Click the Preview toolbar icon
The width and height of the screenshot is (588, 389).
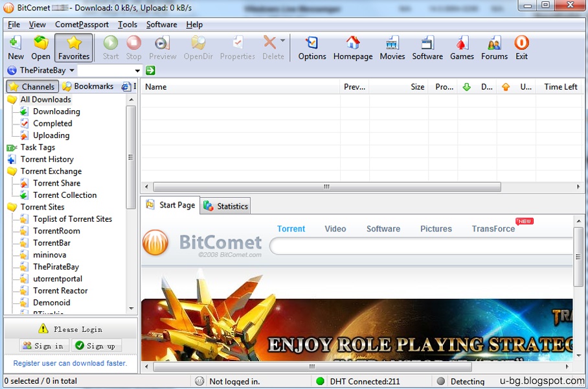point(163,48)
